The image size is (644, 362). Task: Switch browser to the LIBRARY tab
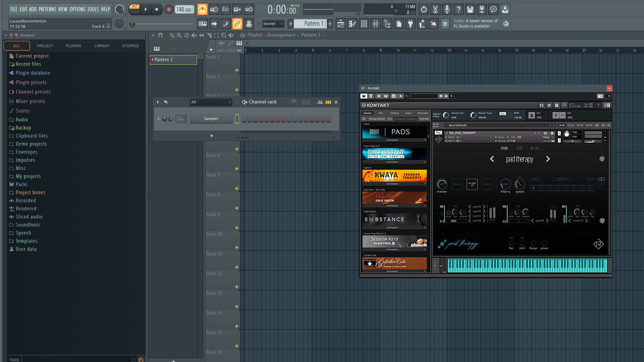(102, 46)
